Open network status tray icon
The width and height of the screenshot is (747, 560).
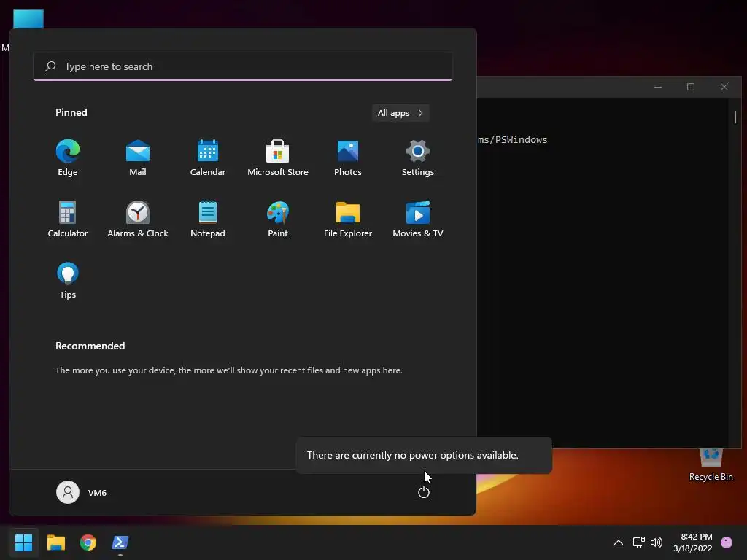click(x=638, y=542)
